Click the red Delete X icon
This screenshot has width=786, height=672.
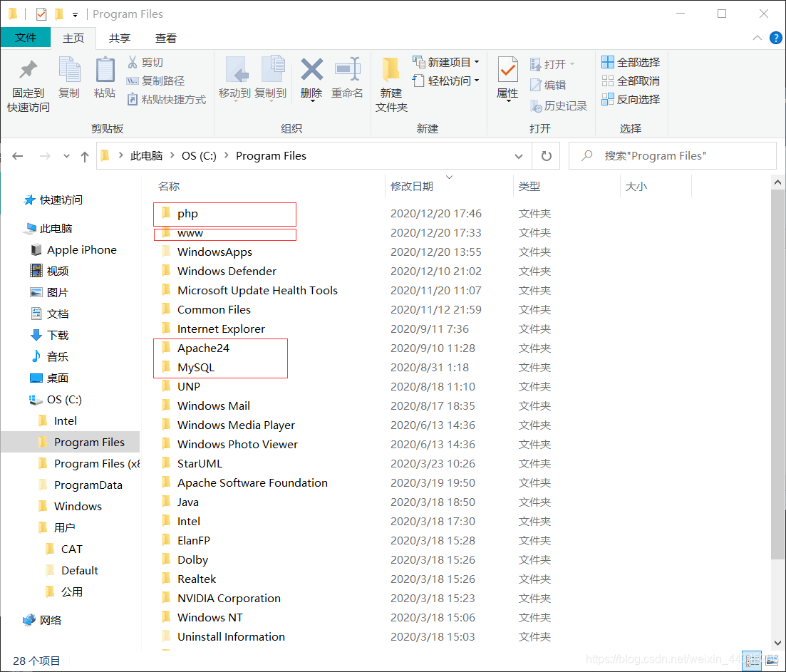pyautogui.click(x=311, y=69)
